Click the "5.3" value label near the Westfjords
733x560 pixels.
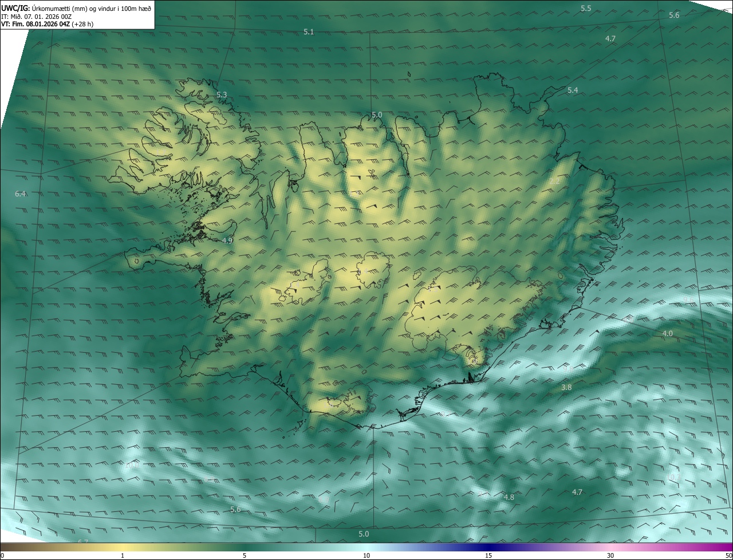point(222,94)
